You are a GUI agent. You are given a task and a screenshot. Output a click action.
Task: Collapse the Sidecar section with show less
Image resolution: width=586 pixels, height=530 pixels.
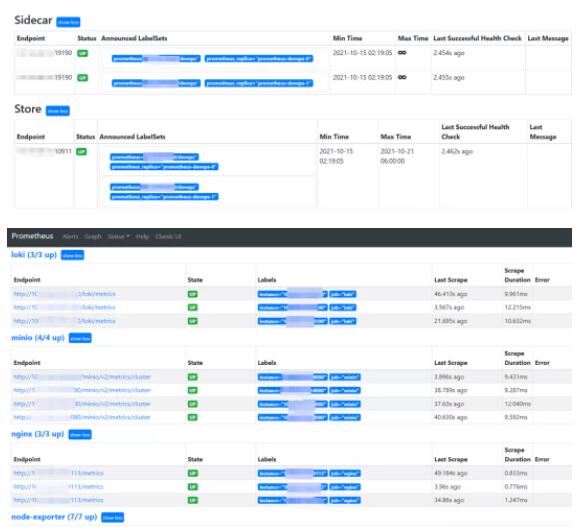tap(68, 22)
